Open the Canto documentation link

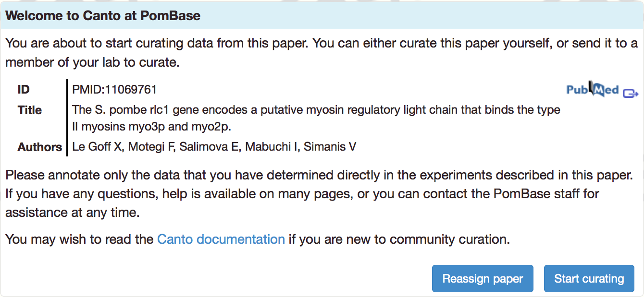coord(221,239)
